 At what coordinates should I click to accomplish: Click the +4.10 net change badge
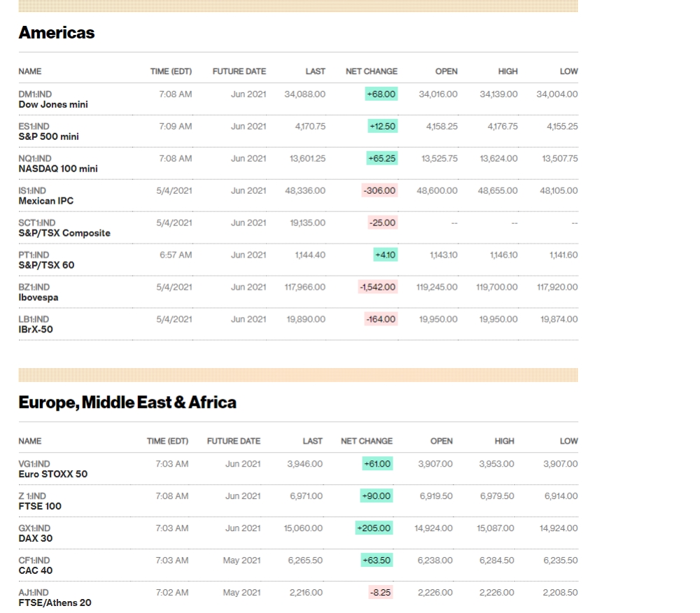pyautogui.click(x=385, y=255)
